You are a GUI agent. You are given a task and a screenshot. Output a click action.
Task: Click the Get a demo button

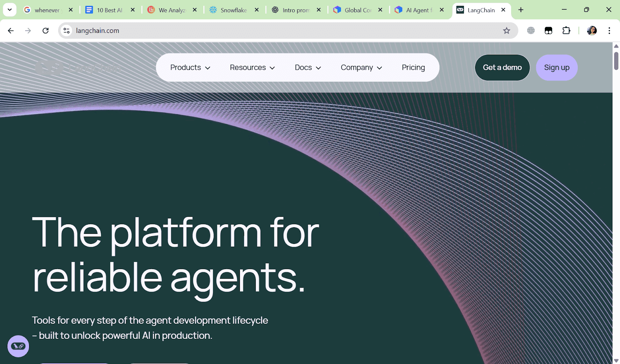pos(502,67)
